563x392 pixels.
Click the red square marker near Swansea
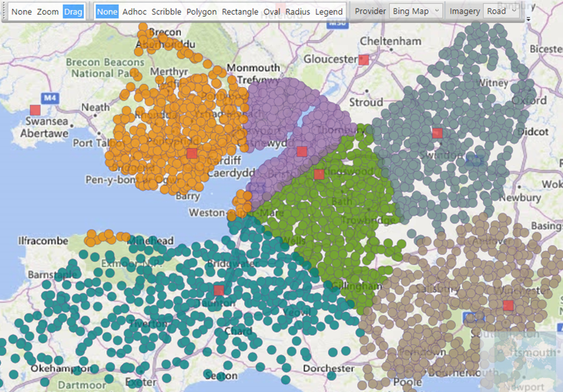(34, 111)
